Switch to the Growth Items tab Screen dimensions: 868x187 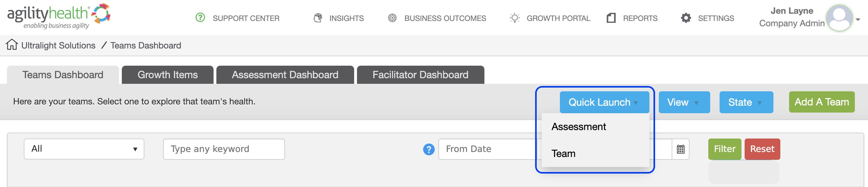[x=168, y=75]
